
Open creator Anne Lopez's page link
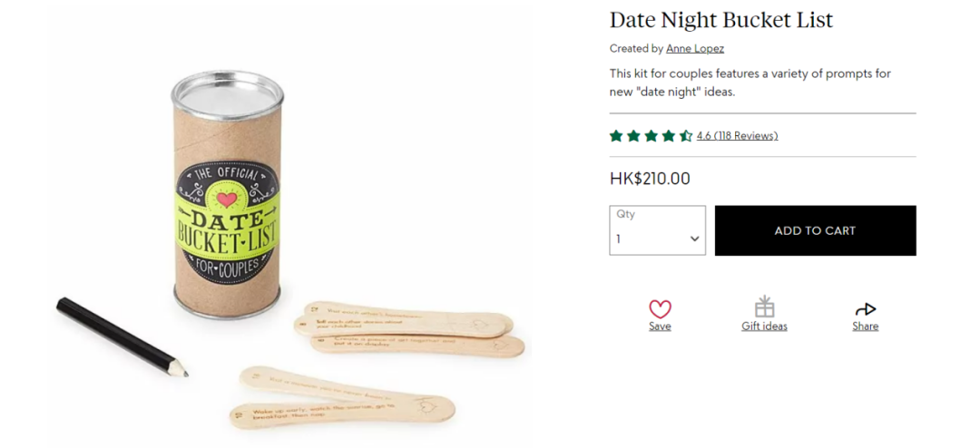(694, 49)
